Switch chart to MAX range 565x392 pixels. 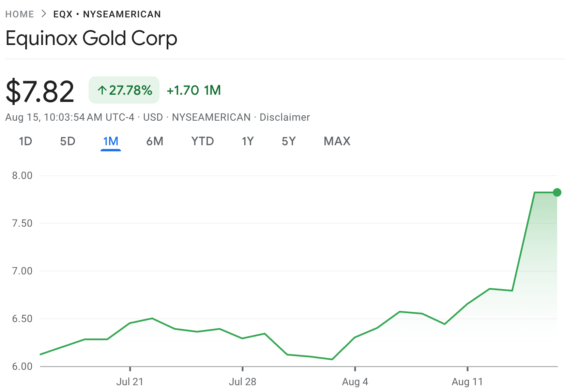(x=337, y=141)
